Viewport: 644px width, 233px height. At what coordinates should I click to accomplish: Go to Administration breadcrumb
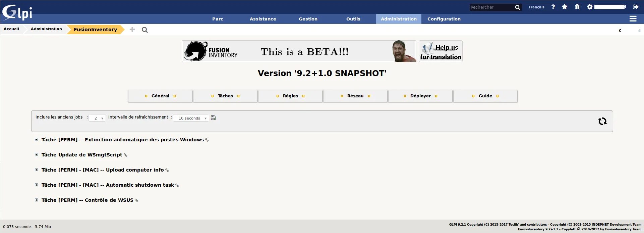point(46,29)
